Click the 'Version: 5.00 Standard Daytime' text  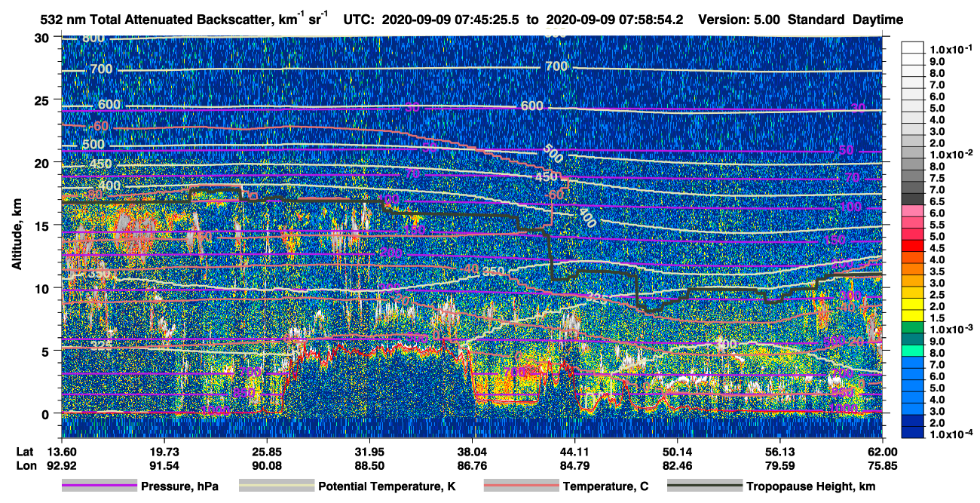coord(801,20)
